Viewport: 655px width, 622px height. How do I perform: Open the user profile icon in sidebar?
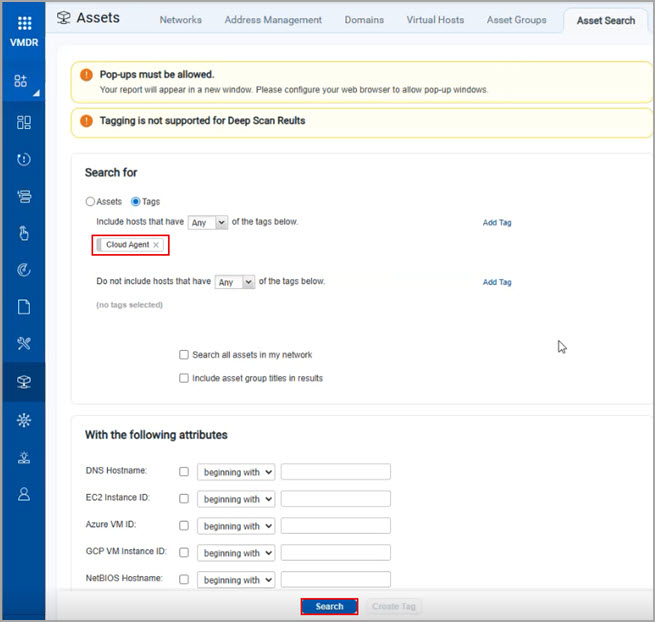[x=24, y=494]
